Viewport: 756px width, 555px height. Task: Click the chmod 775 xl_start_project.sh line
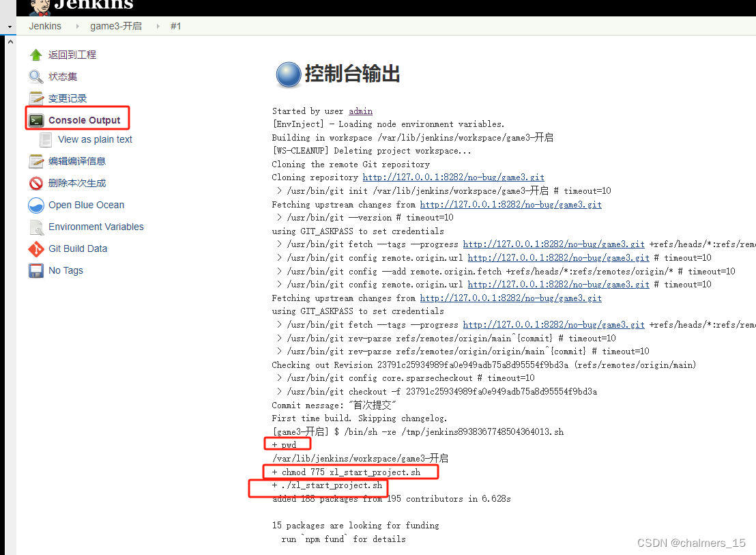(346, 472)
